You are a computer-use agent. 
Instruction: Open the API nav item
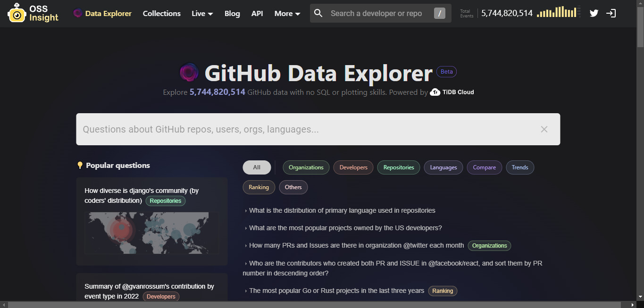(x=257, y=13)
